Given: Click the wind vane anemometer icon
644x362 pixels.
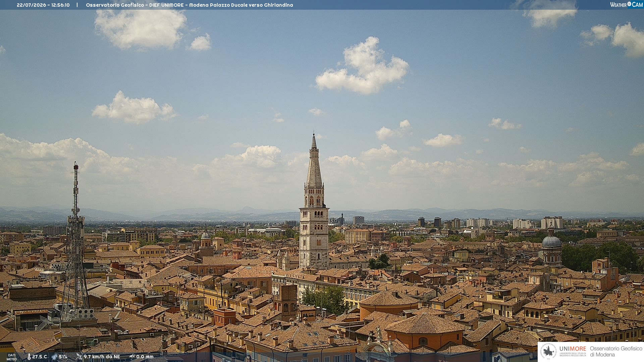Looking at the screenshot, I should click(x=79, y=357).
